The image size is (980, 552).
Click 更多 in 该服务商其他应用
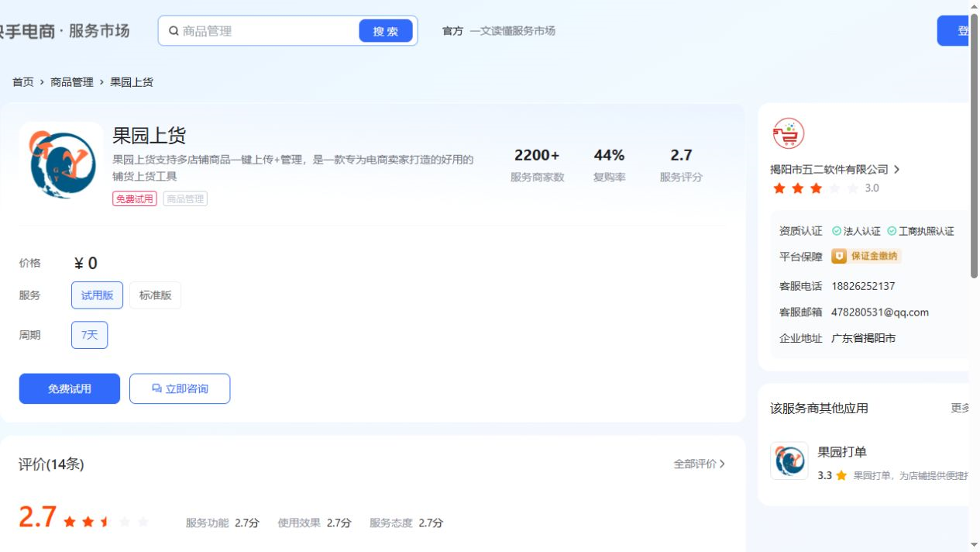click(x=960, y=408)
